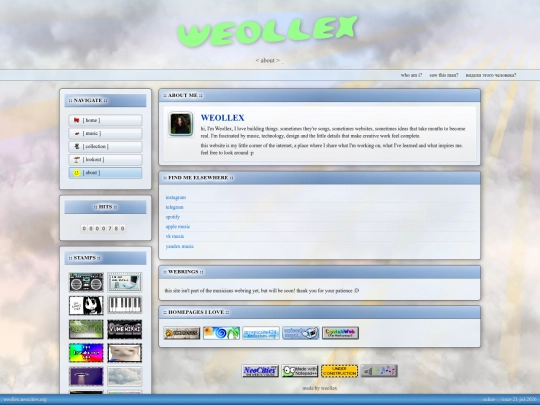Click the neocities.org text link badge

(261, 333)
